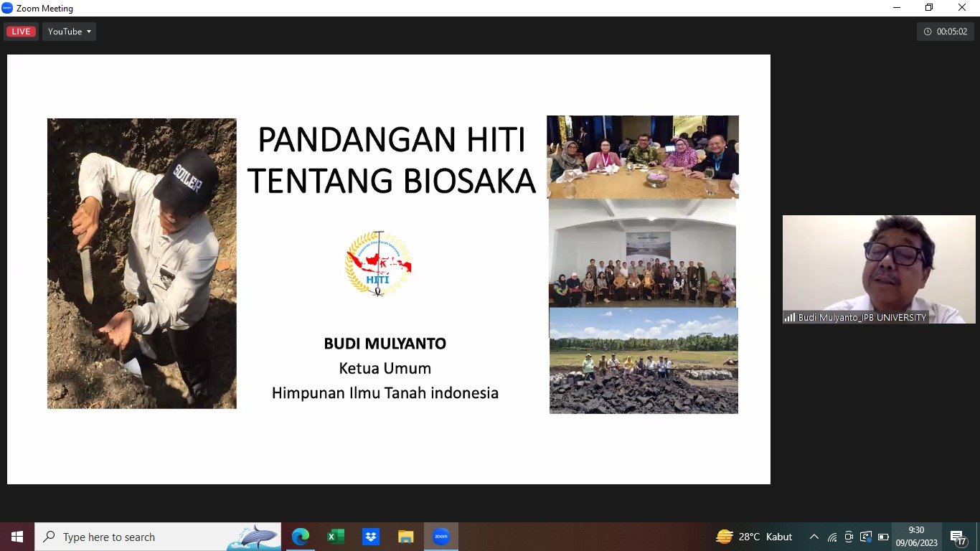
Task: Open the Wi-Fi network settings icon
Action: pyautogui.click(x=832, y=537)
